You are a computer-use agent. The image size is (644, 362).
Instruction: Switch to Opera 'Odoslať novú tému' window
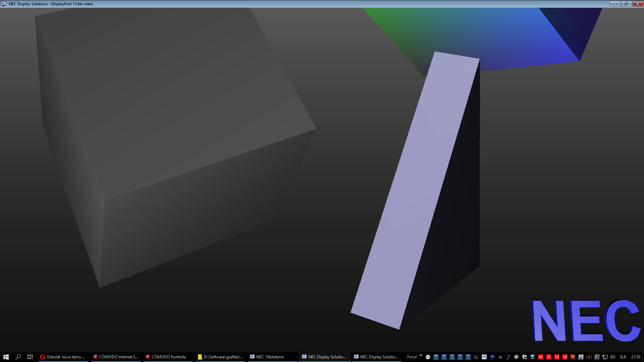click(x=63, y=357)
